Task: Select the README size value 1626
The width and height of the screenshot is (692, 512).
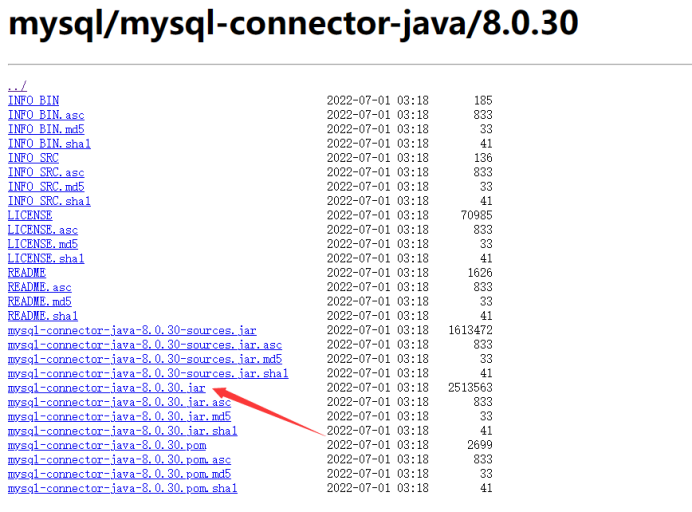Action: click(x=480, y=273)
